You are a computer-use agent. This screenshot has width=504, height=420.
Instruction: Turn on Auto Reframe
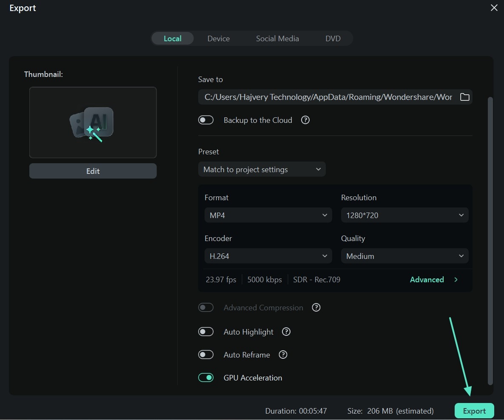(206, 355)
